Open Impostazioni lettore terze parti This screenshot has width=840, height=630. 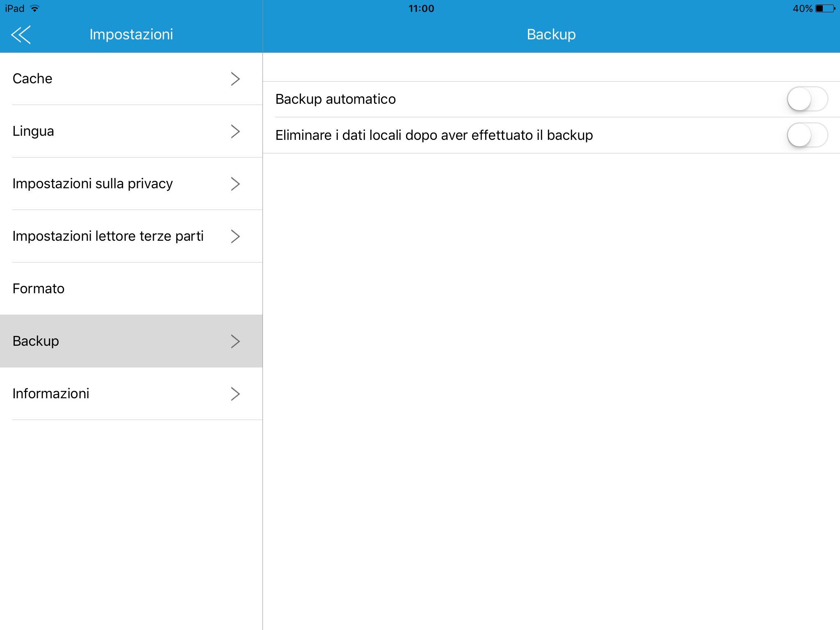(108, 236)
